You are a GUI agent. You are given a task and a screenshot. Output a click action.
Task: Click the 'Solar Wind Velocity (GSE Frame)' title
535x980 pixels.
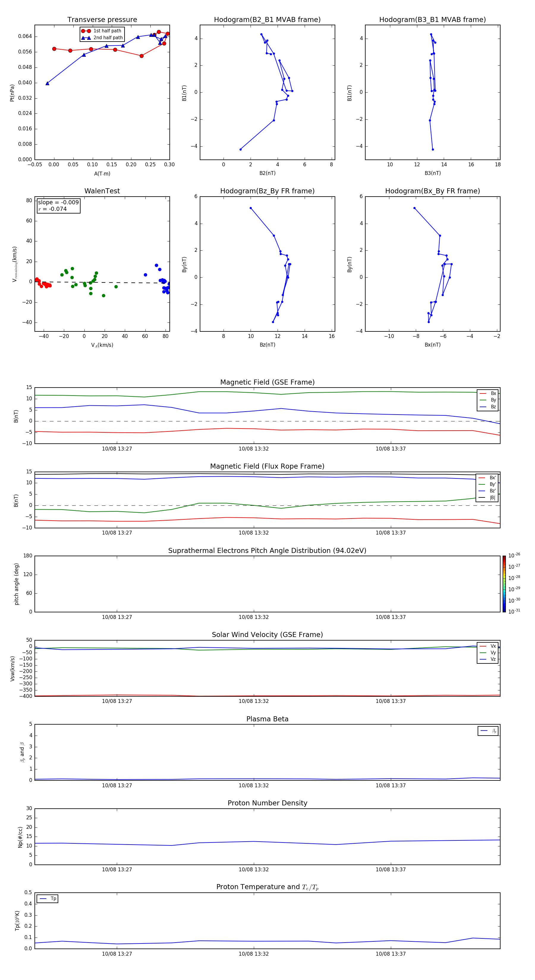(x=267, y=635)
